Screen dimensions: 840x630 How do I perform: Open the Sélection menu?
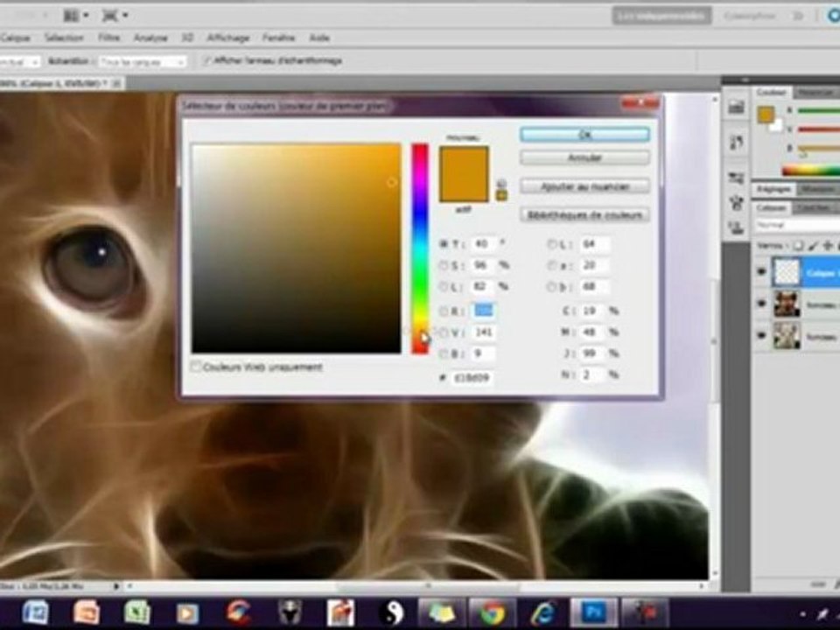pos(64,38)
